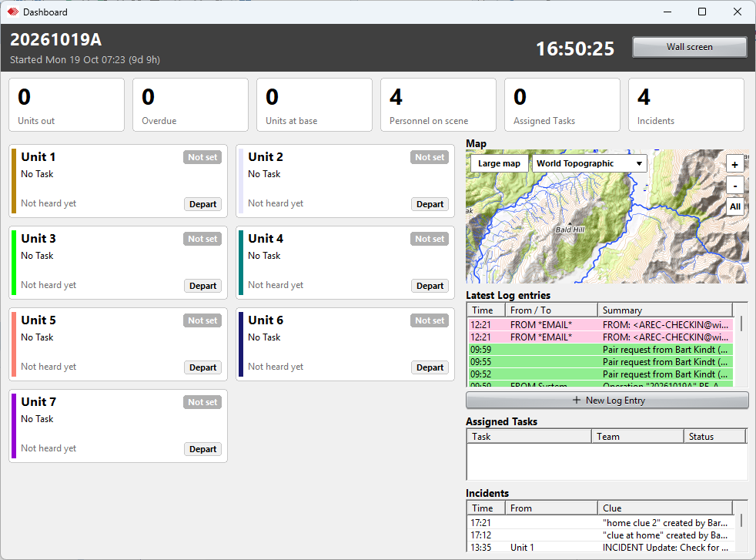Viewport: 756px width, 560px height.
Task: Select the Incidents summary tile
Action: [x=686, y=105]
